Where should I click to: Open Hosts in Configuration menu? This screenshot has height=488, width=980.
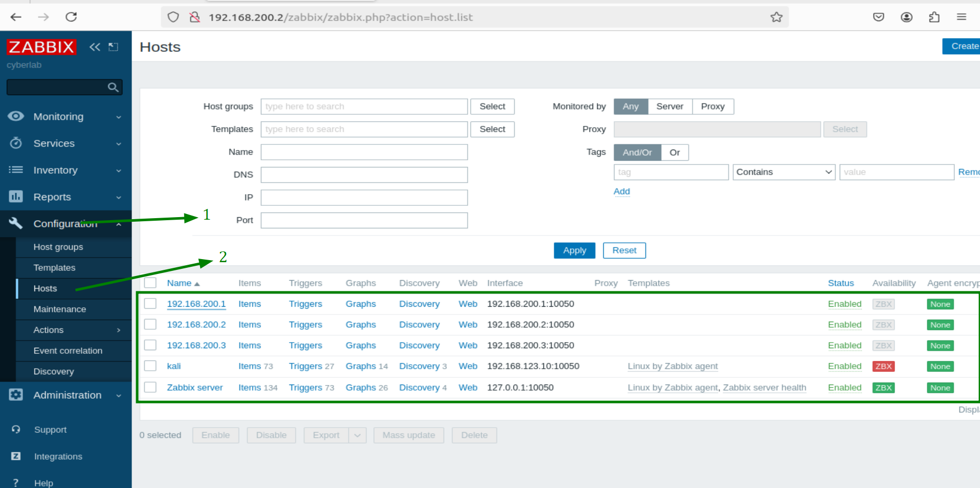coord(74,289)
